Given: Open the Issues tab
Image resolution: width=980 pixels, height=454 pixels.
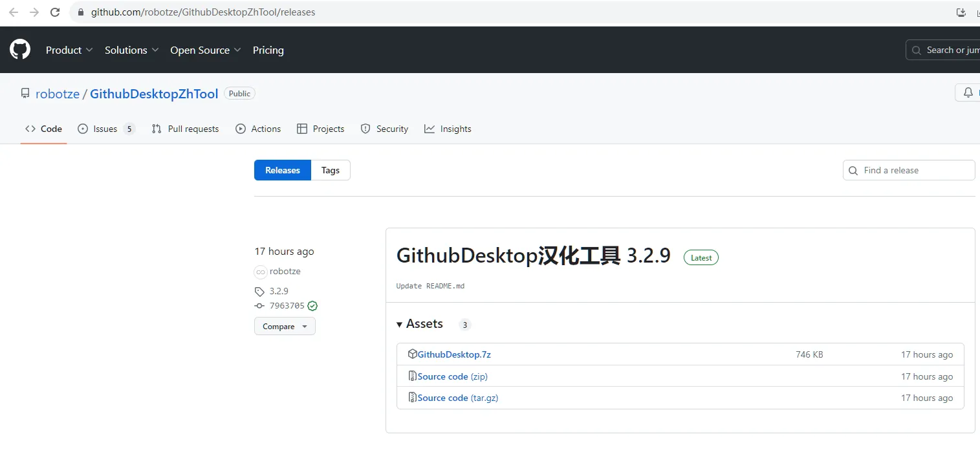Looking at the screenshot, I should pos(106,129).
